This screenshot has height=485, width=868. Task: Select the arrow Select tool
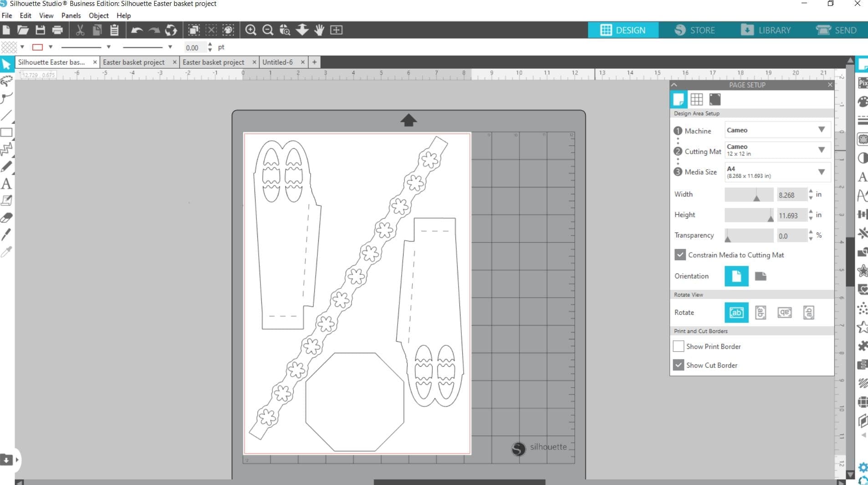click(x=6, y=64)
